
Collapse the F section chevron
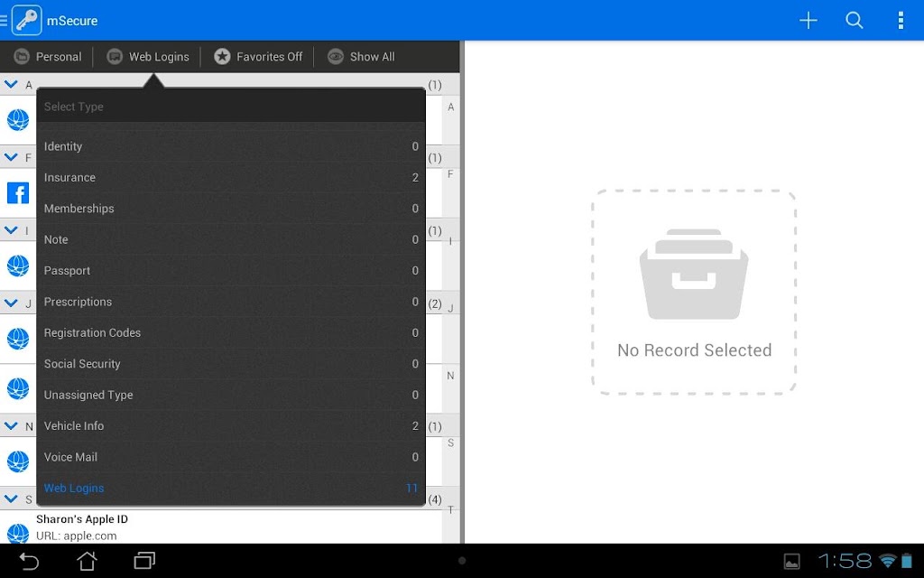pos(11,157)
